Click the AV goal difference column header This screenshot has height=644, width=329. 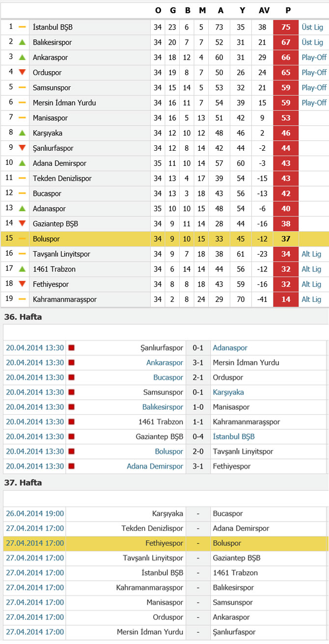coord(263,11)
